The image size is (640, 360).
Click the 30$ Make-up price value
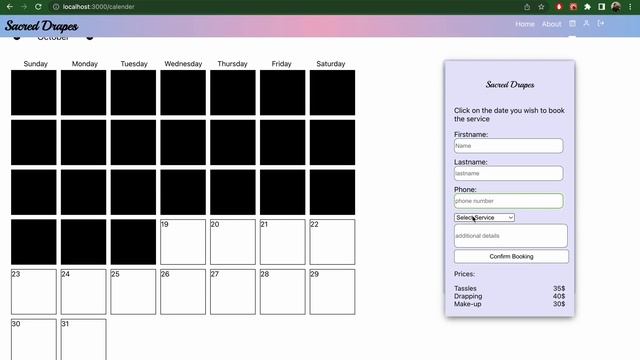click(559, 304)
